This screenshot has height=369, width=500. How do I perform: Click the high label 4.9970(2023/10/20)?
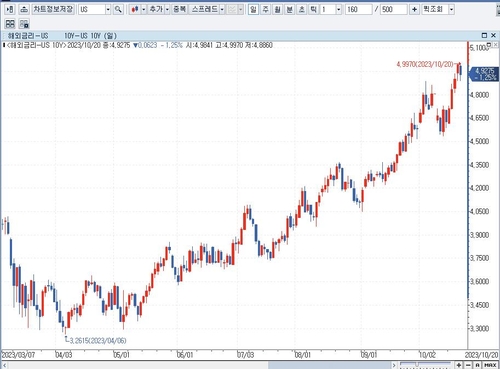(x=425, y=64)
